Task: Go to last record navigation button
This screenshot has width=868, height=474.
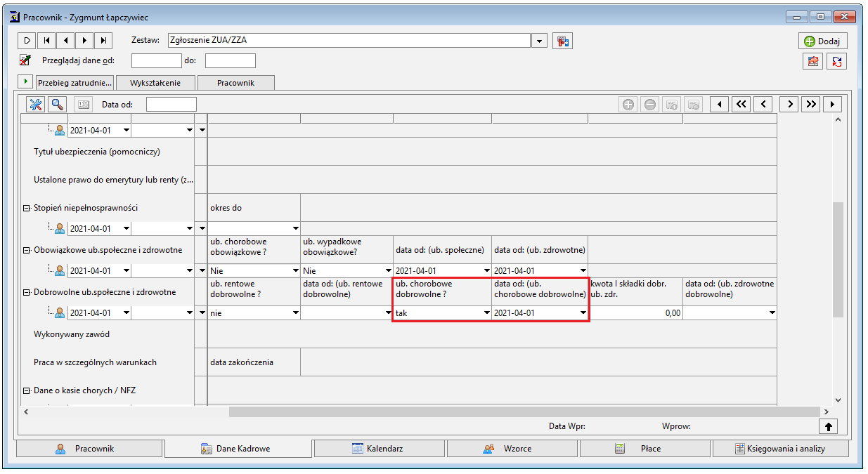Action: pyautogui.click(x=103, y=41)
